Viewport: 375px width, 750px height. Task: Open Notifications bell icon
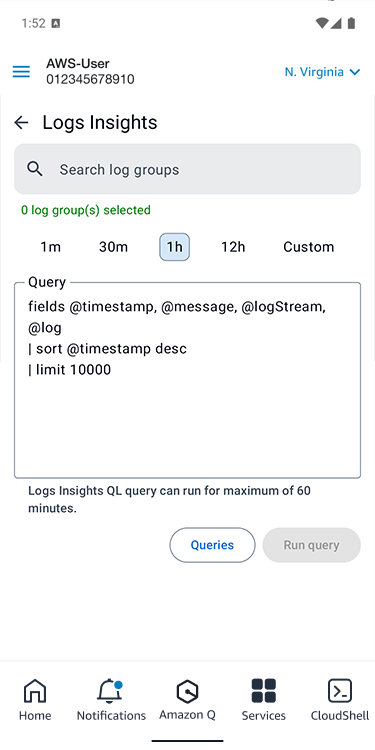[111, 691]
